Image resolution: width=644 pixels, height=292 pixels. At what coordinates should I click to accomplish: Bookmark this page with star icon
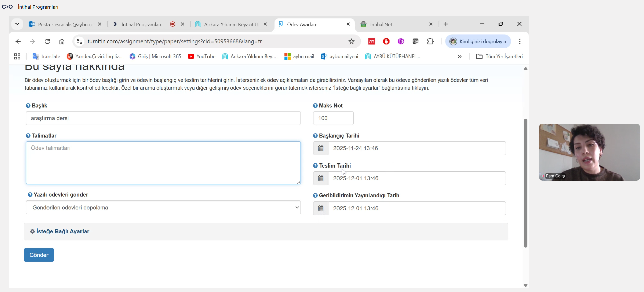point(351,41)
